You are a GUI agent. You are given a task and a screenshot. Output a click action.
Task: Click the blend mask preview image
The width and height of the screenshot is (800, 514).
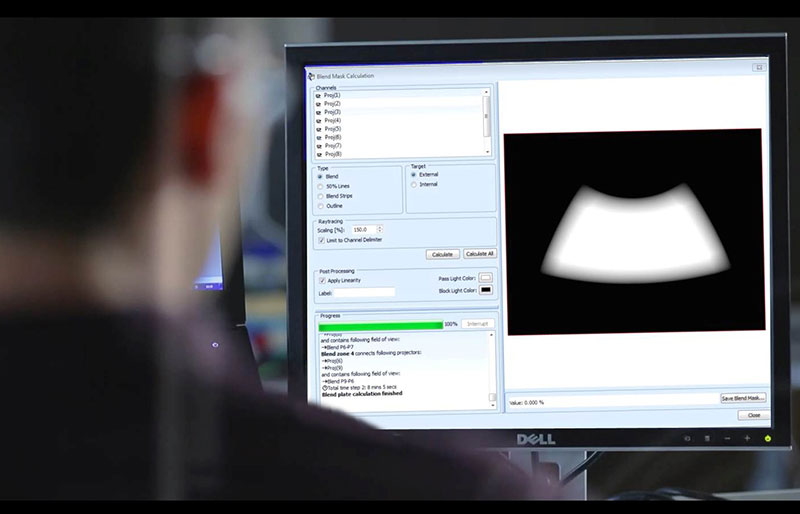coord(634,232)
